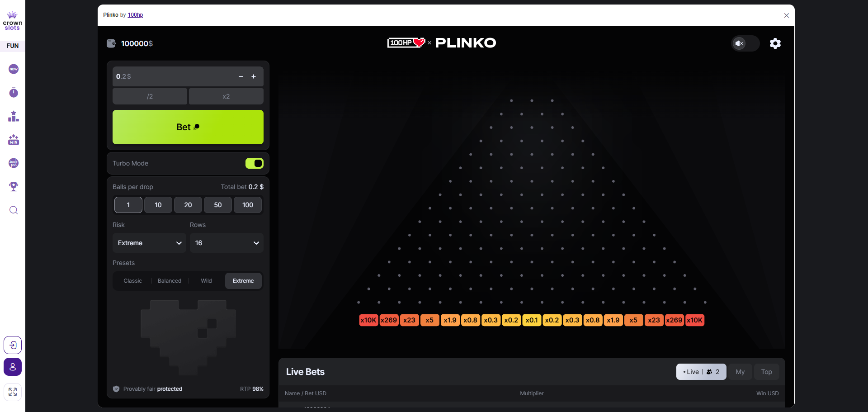Select the Balanced preset
The height and width of the screenshot is (412, 868).
pos(170,281)
